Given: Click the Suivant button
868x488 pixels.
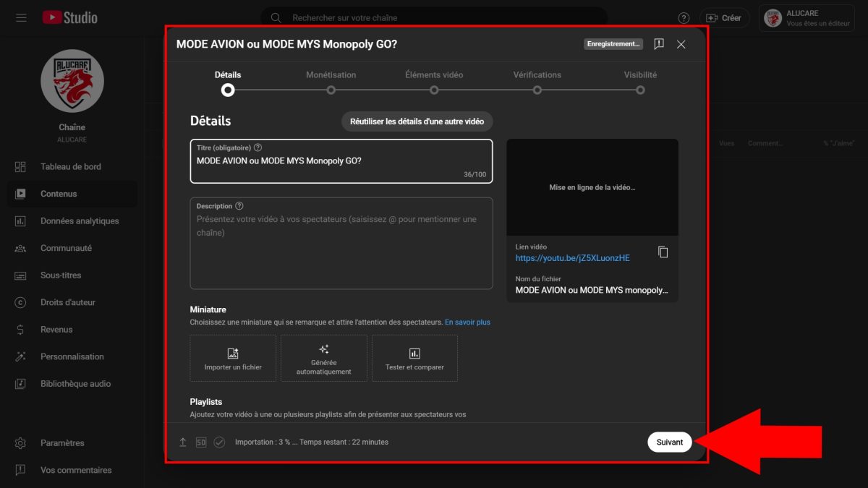Looking at the screenshot, I should pyautogui.click(x=670, y=442).
